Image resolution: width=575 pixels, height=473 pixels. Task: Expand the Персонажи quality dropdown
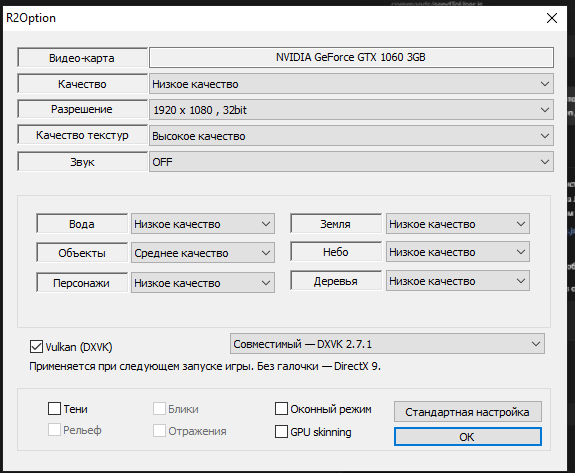click(x=203, y=282)
